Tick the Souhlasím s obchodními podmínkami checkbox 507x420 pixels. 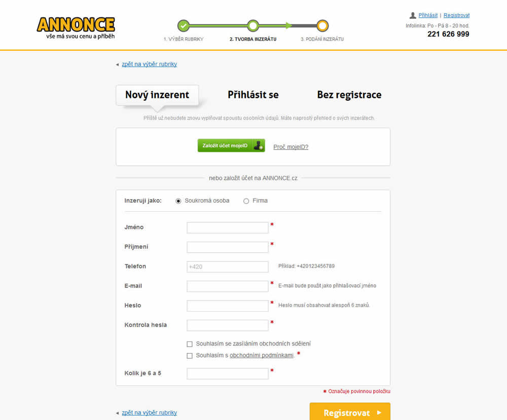190,356
